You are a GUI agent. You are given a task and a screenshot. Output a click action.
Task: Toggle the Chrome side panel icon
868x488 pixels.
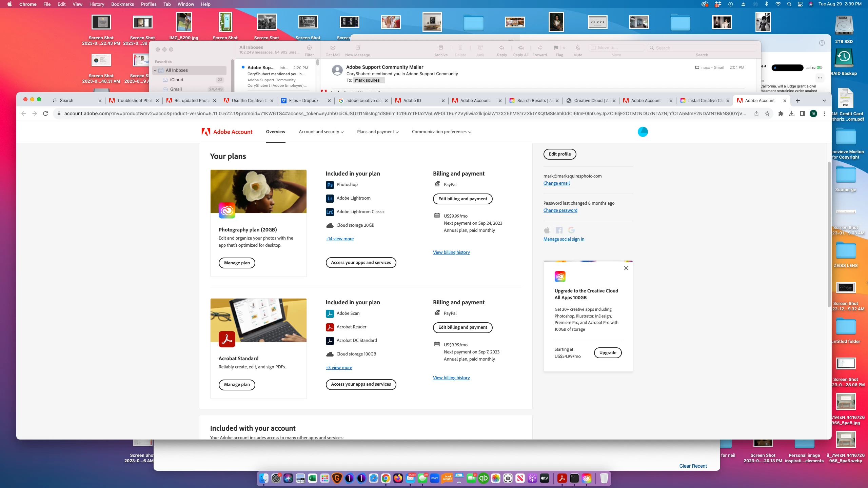point(802,114)
